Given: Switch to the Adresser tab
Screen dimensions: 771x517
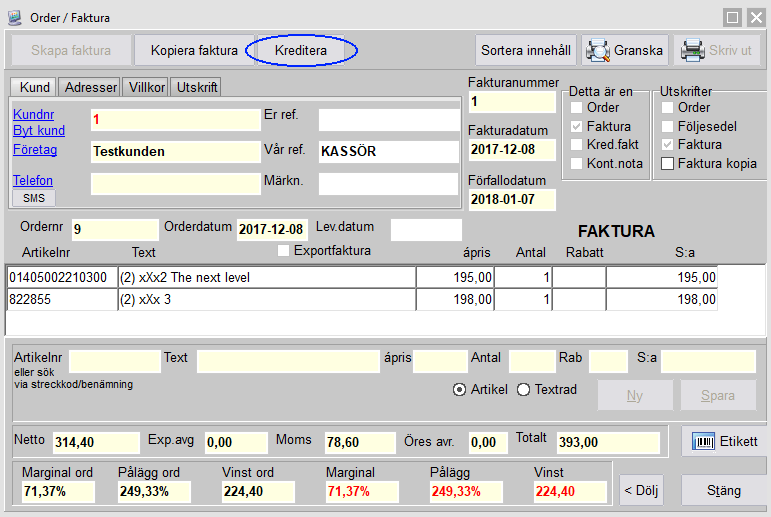Looking at the screenshot, I should 91,88.
